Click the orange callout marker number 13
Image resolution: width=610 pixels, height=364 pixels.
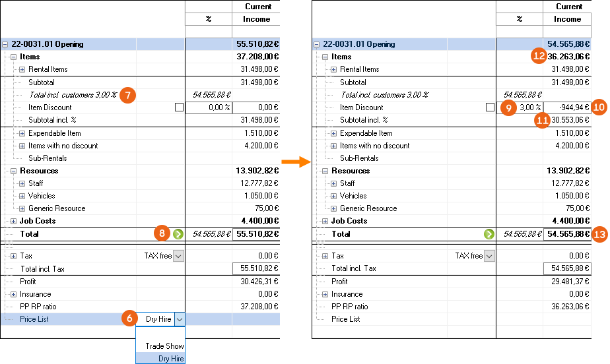(x=600, y=234)
